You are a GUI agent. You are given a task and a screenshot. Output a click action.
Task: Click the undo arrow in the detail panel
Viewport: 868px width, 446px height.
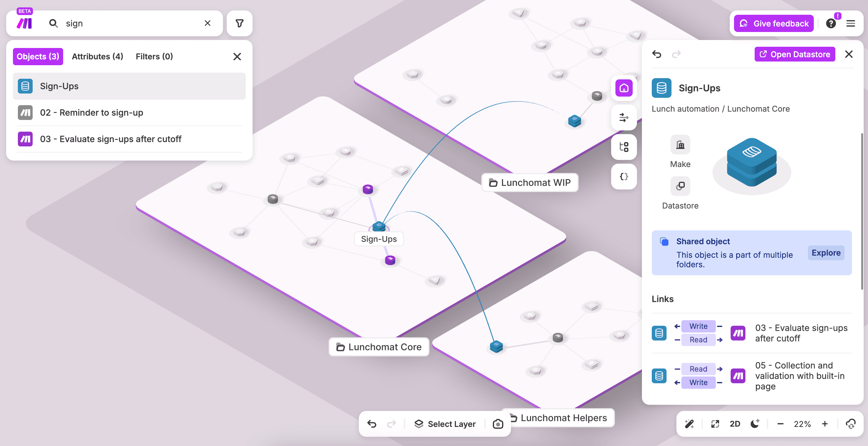coord(657,54)
